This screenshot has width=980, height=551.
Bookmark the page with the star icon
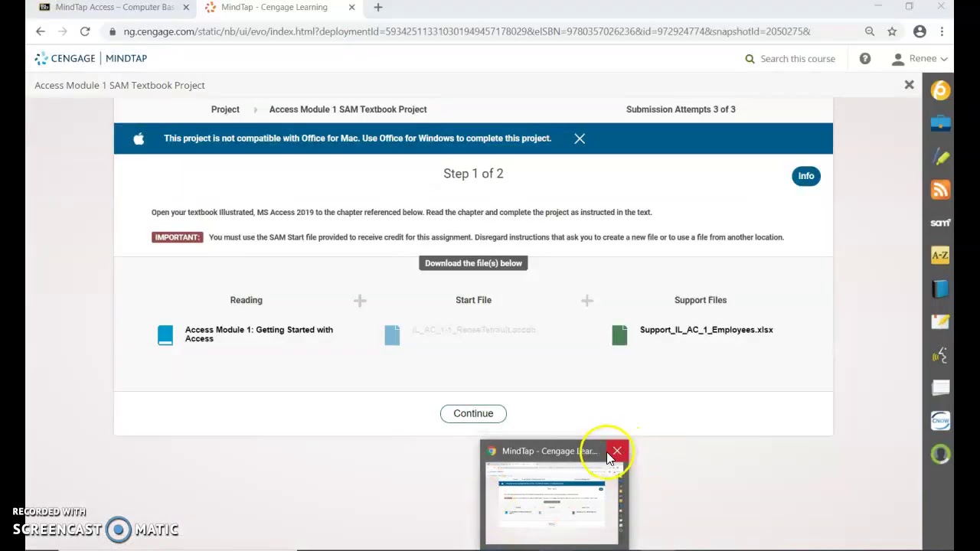[892, 31]
